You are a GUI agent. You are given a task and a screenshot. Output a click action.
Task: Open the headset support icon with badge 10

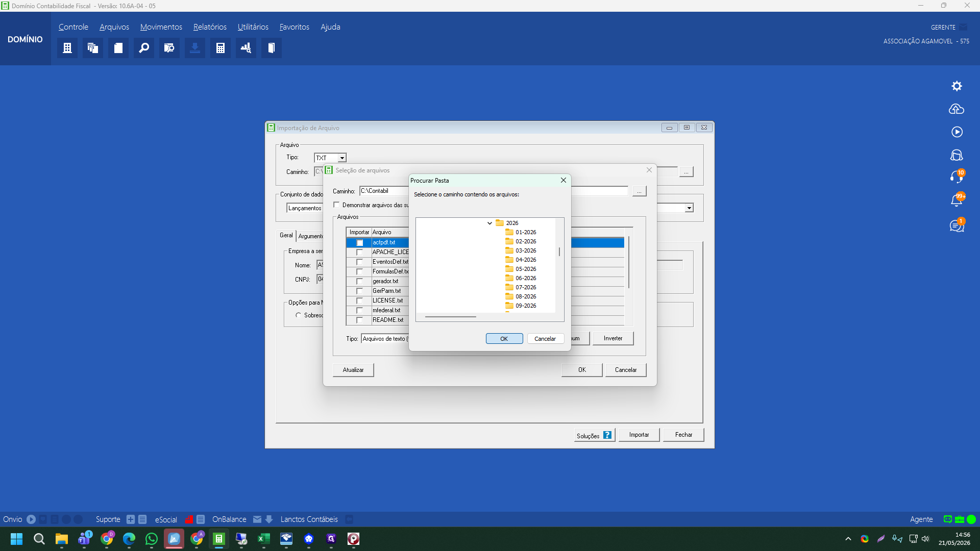pos(957,177)
